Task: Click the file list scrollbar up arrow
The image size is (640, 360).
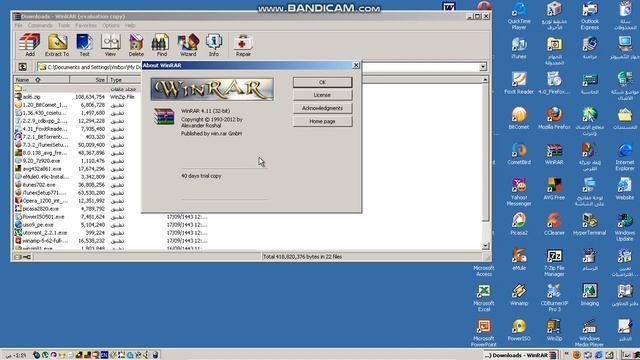Action: point(485,80)
